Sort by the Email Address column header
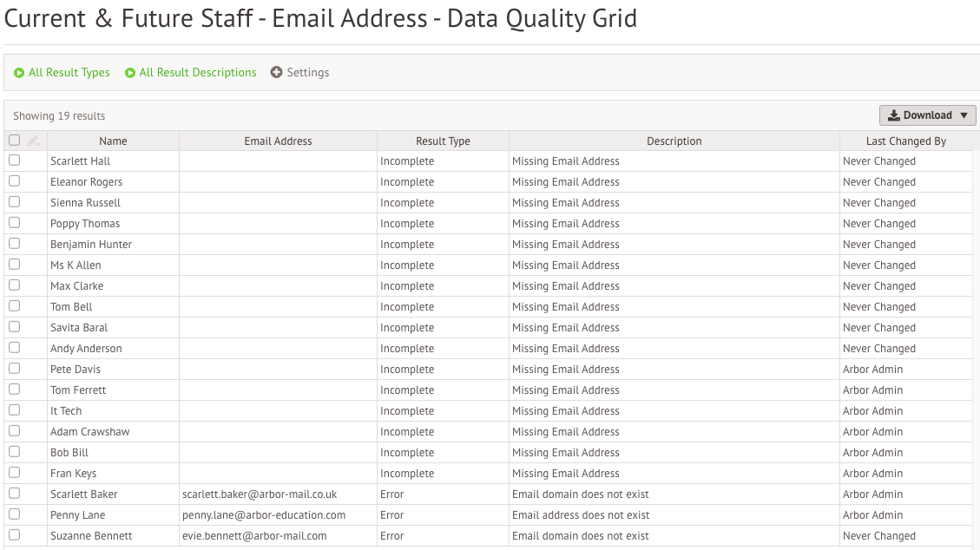980x550 pixels. [x=278, y=141]
